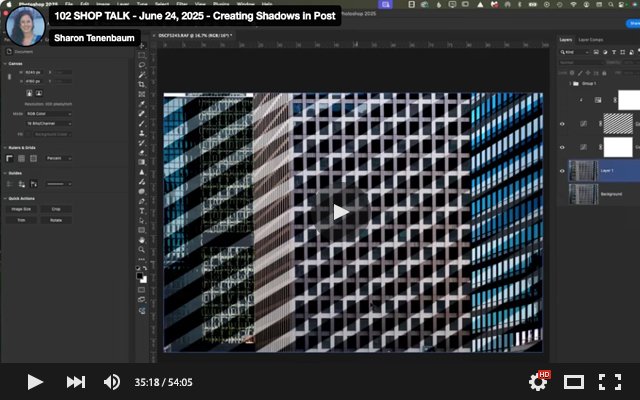Screen dimensions: 640x400
Task: Select the Eyedropper tool
Action: (142, 104)
